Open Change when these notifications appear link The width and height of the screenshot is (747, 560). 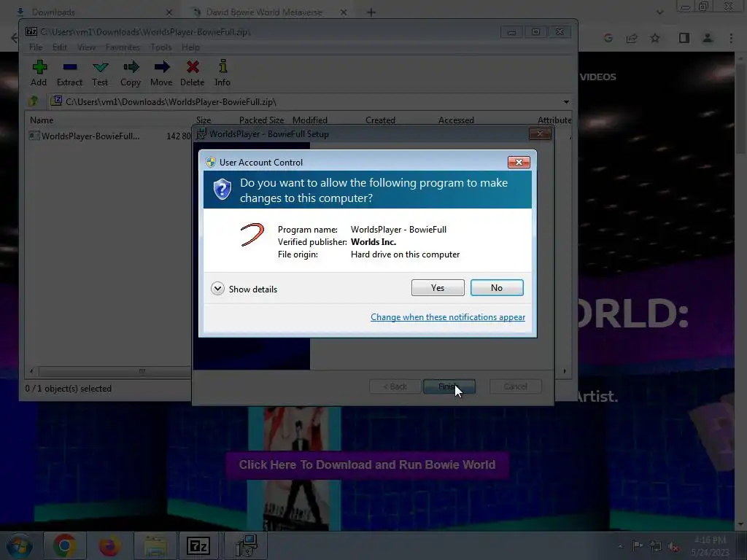(x=448, y=317)
